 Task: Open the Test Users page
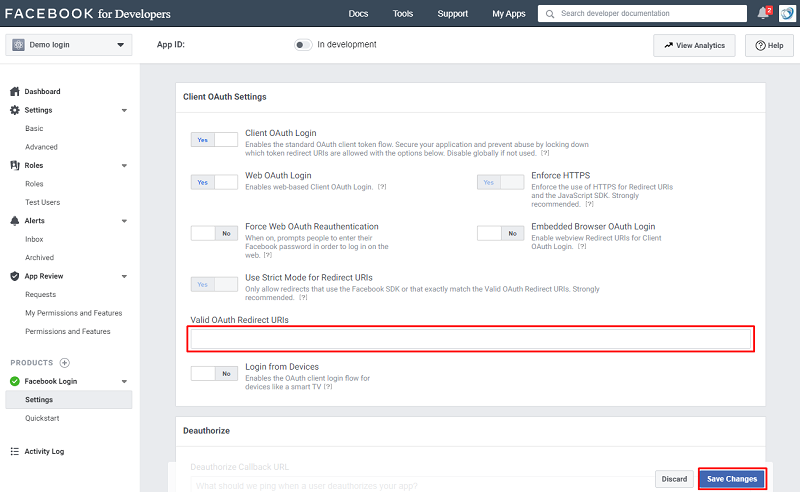click(42, 202)
